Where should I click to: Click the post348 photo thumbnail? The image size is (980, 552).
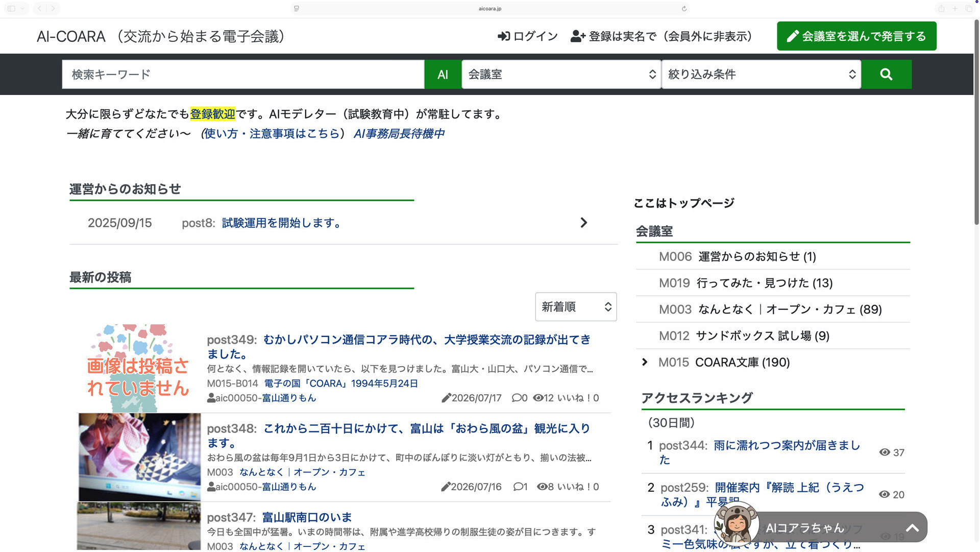139,457
